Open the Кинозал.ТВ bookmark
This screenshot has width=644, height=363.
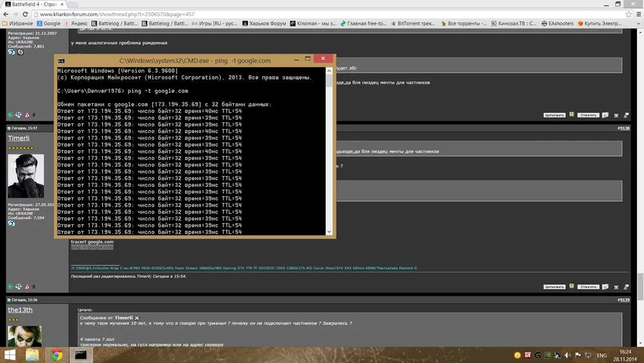(514, 23)
